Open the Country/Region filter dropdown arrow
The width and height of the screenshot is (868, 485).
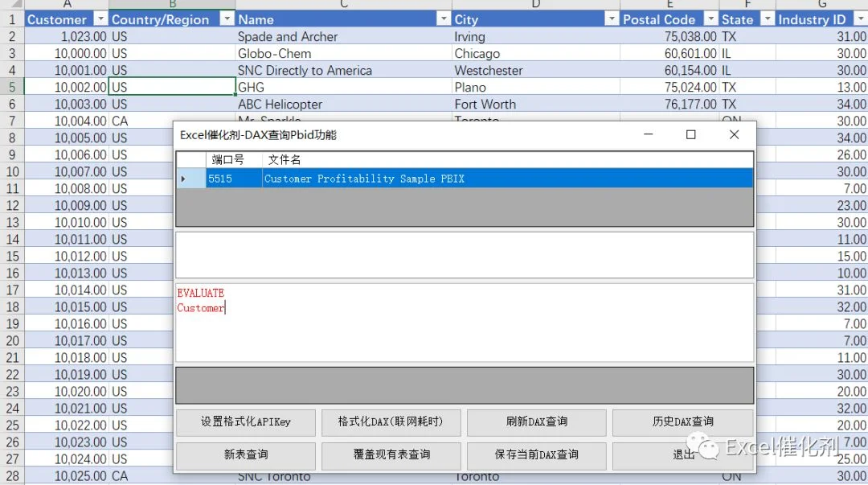[227, 19]
